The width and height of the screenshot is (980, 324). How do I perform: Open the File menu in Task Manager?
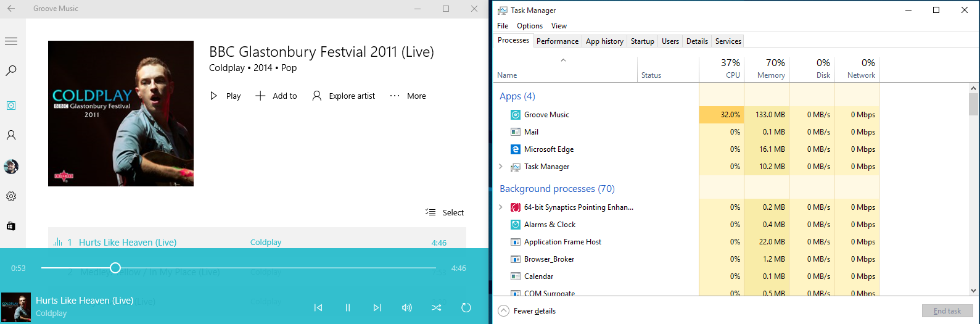click(503, 26)
